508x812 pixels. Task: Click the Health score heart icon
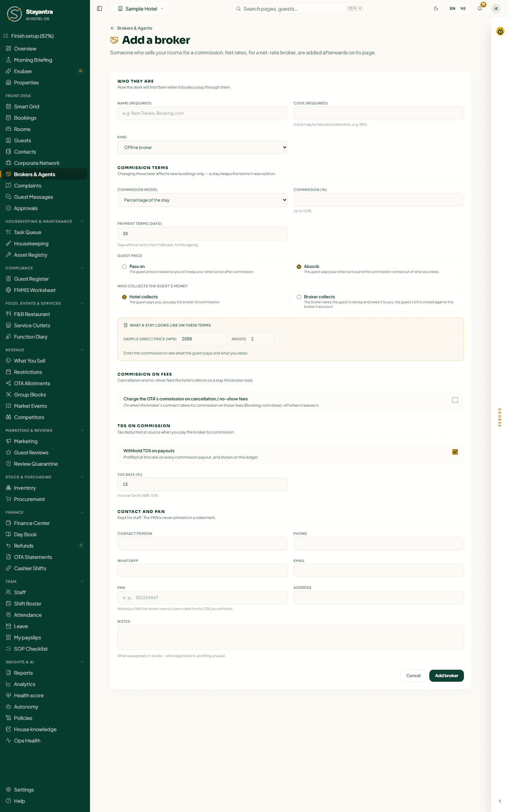[x=8, y=695]
